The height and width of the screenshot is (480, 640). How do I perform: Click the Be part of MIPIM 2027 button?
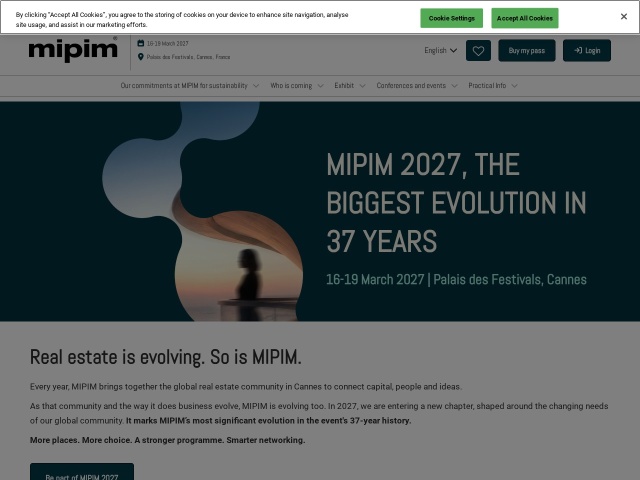pyautogui.click(x=82, y=472)
